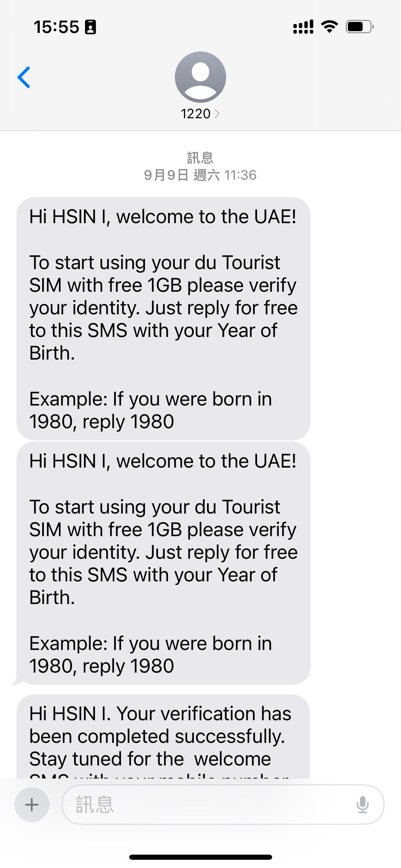Tap the plus attachments button
This screenshot has height=868, width=401.
(32, 804)
